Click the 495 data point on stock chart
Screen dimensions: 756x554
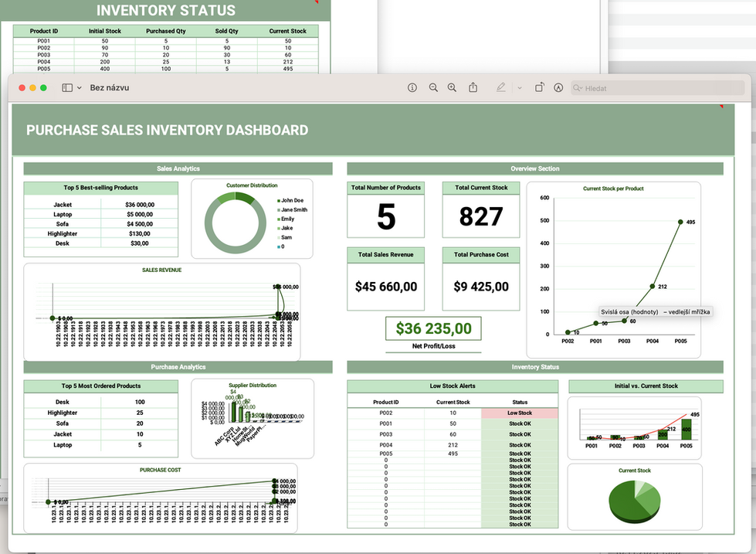point(680,222)
